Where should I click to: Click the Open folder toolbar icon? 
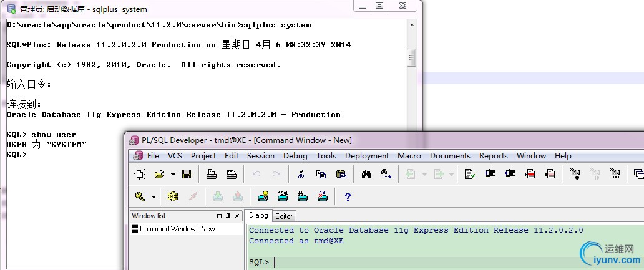pos(159,175)
